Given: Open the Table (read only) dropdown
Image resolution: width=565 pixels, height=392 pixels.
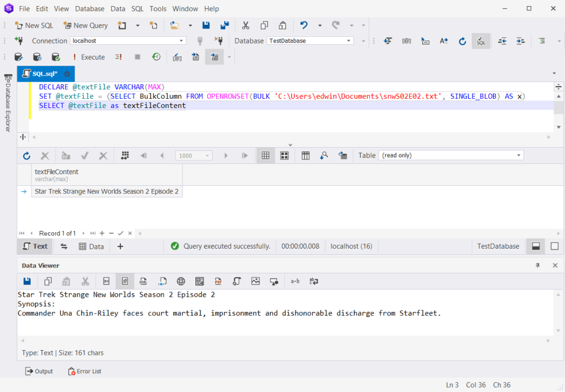Looking at the screenshot, I should [451, 155].
